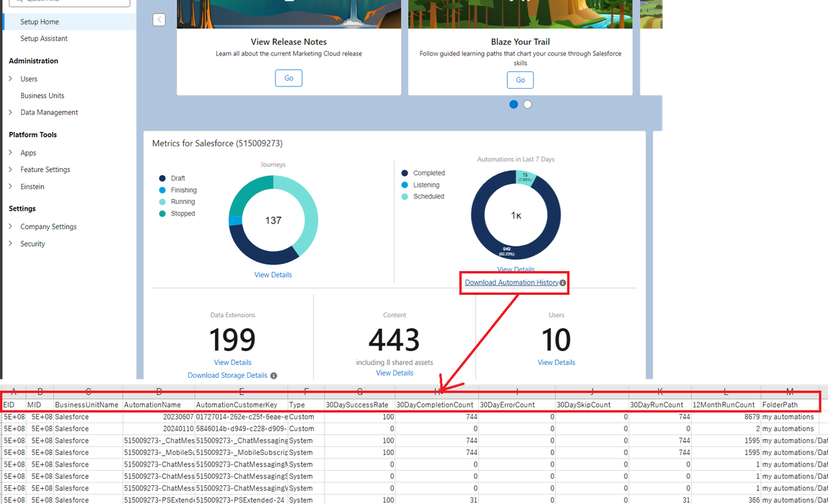Expand the Einstein section chevron

click(11, 186)
